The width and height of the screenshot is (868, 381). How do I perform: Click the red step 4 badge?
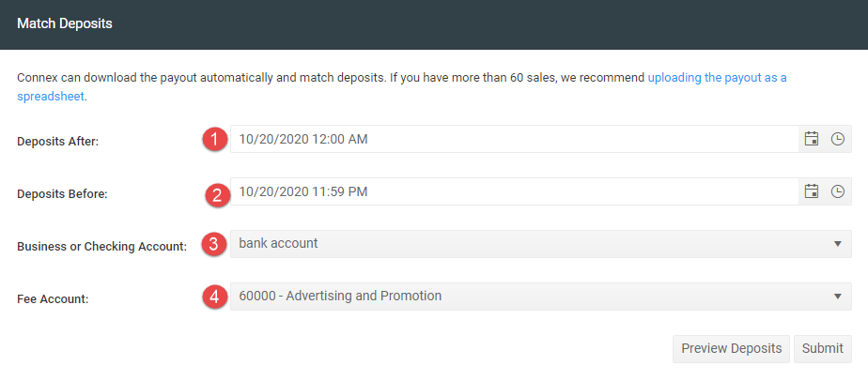[x=215, y=297]
